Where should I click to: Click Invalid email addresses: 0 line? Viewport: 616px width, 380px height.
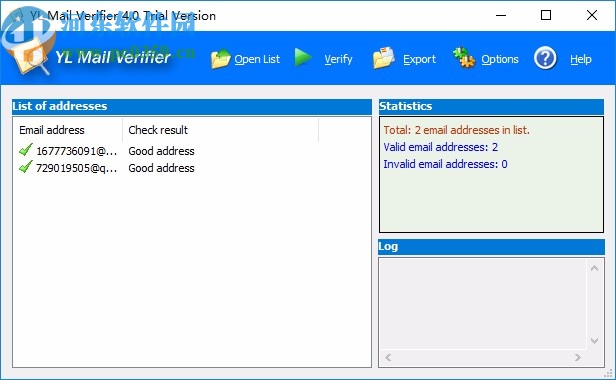(x=445, y=164)
